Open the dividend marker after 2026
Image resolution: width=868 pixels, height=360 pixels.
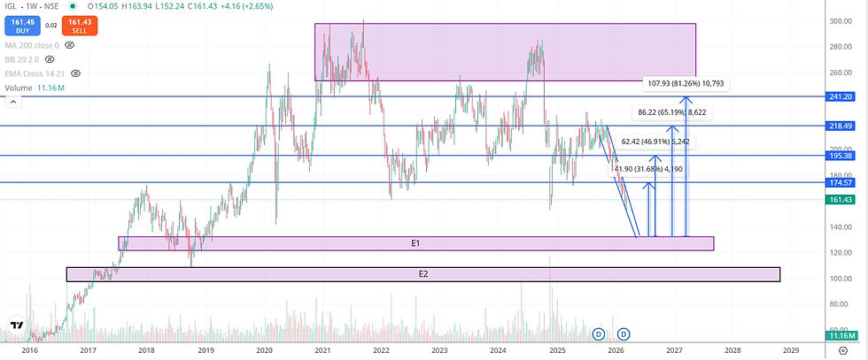pos(624,334)
